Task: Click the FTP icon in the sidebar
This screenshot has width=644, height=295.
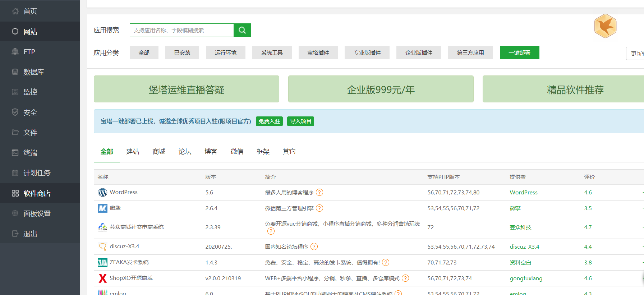Action: click(15, 51)
